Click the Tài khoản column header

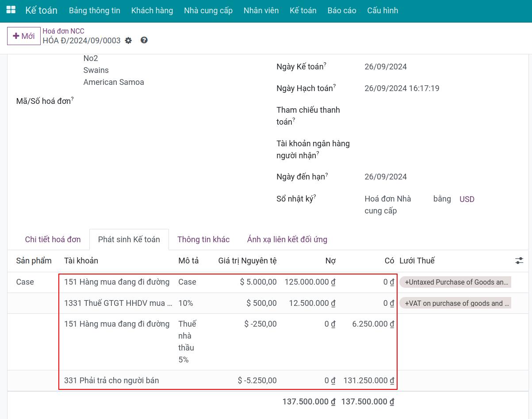tap(81, 261)
